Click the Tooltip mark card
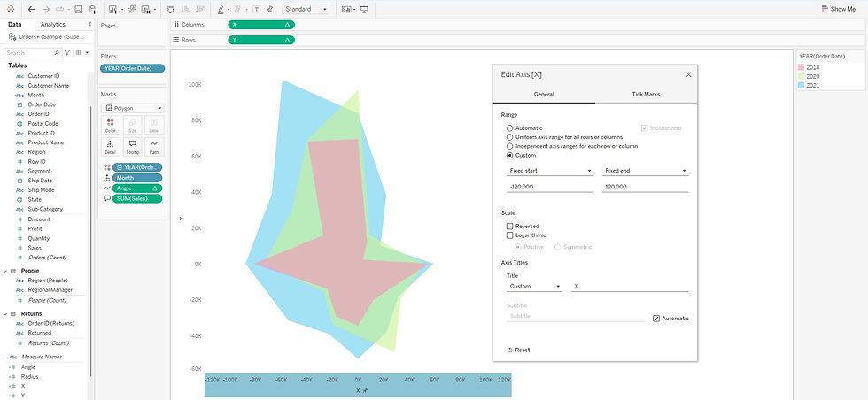868x400 pixels. pos(132,147)
